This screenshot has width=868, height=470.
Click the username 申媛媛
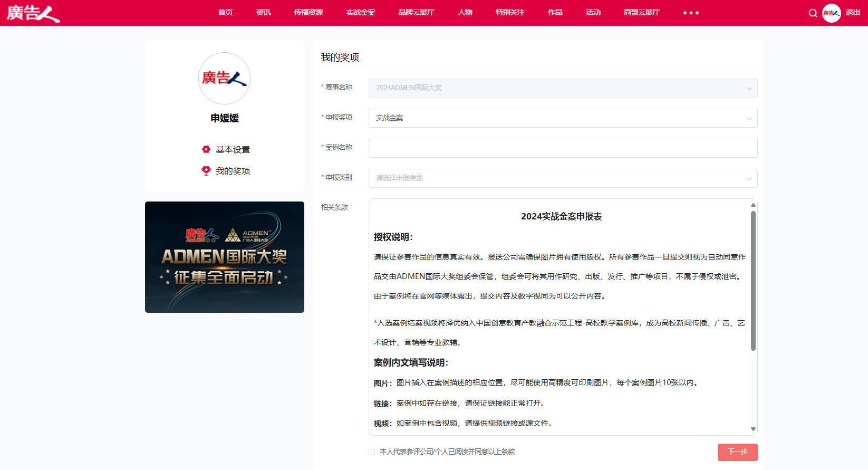point(225,118)
